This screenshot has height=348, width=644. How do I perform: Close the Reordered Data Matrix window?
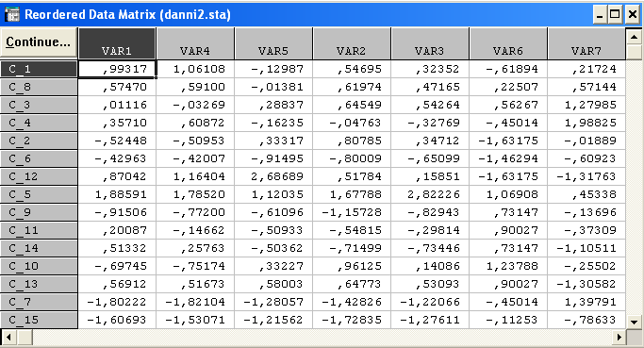tap(633, 15)
